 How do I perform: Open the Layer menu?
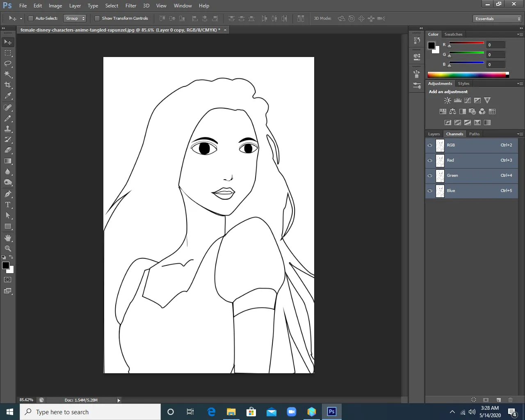pos(75,6)
